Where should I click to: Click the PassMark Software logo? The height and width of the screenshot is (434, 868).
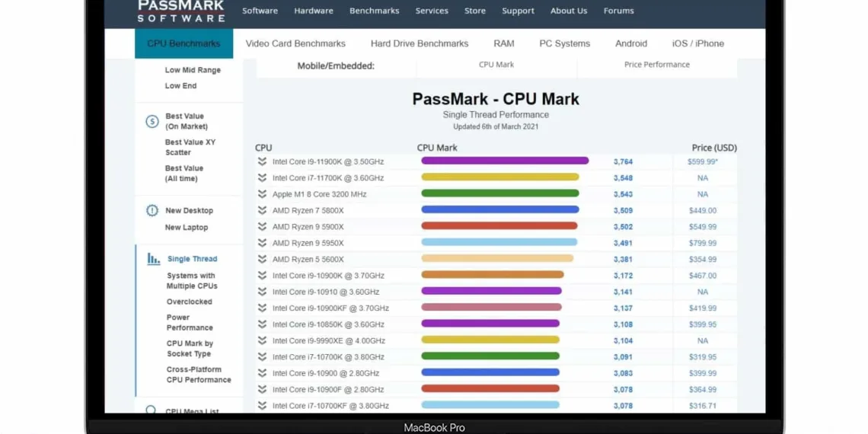181,11
